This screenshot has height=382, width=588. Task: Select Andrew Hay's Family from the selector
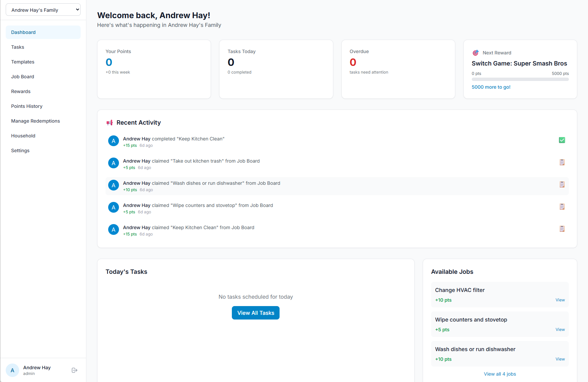(43, 9)
